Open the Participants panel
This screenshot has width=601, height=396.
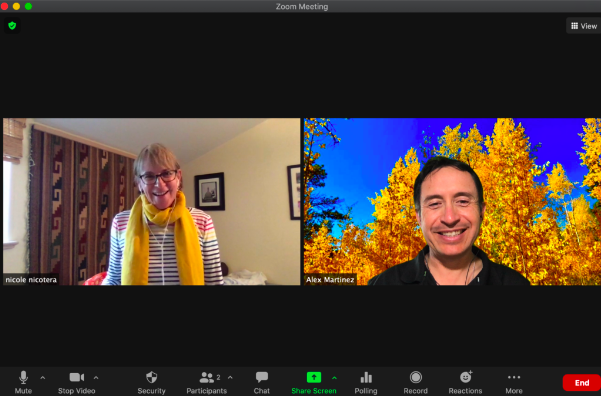tap(207, 382)
